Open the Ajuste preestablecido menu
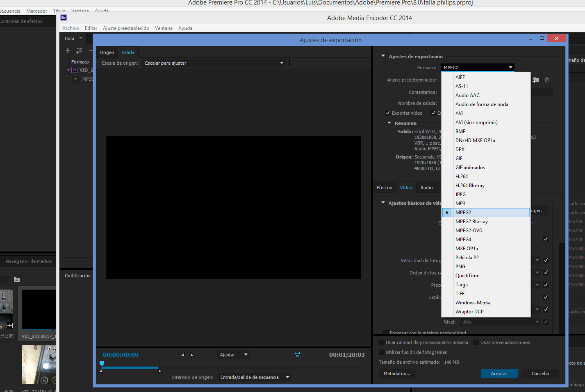This screenshot has width=585, height=392. (x=126, y=28)
